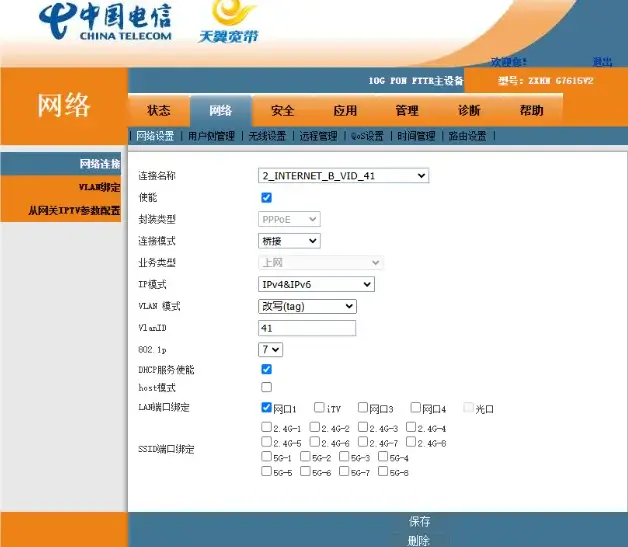Enable the host模式 checkbox

click(x=266, y=387)
